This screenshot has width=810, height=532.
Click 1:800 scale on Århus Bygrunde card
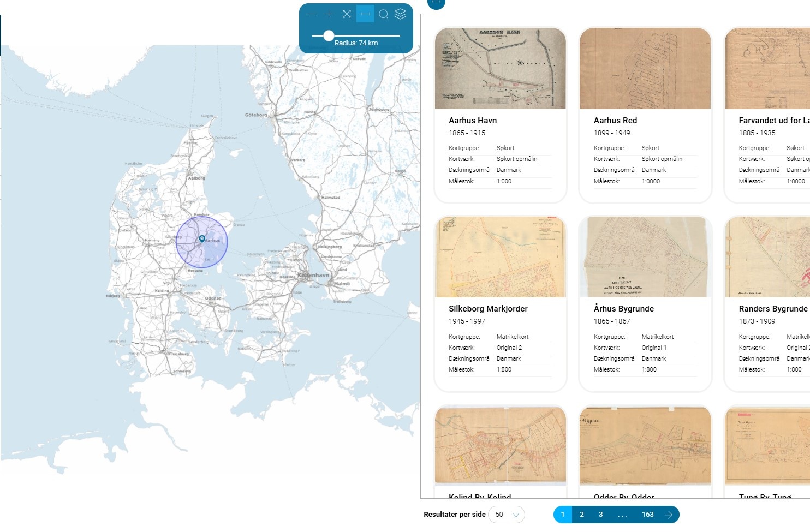(649, 369)
